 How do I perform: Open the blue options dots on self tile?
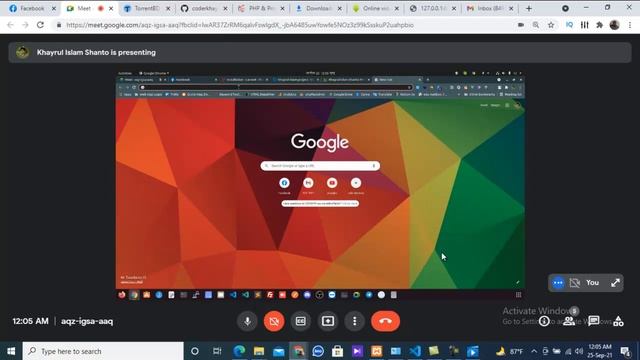(558, 282)
